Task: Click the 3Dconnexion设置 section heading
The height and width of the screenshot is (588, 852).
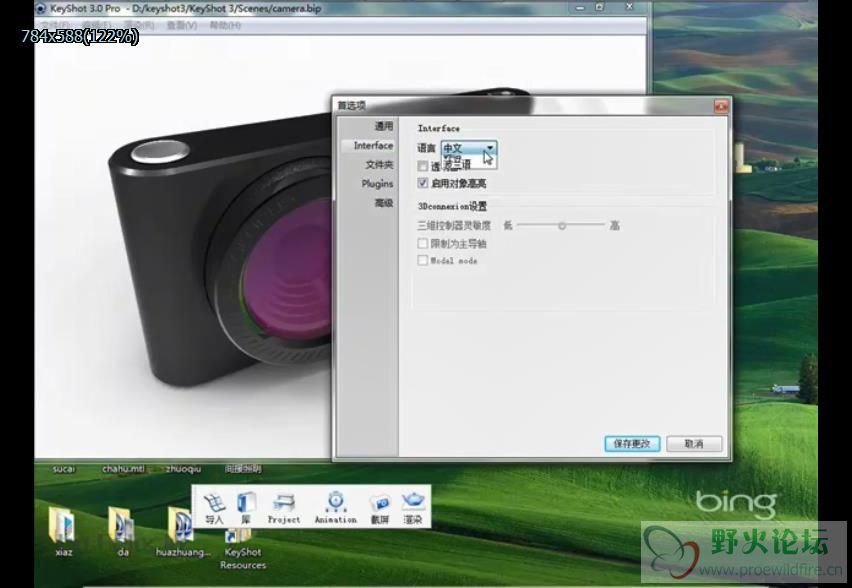Action: coord(452,206)
